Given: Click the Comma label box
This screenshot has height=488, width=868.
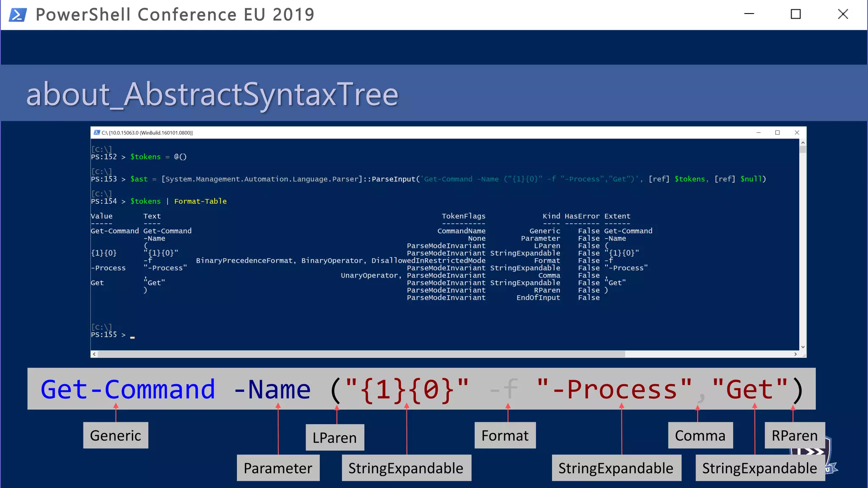Looking at the screenshot, I should coord(700,435).
